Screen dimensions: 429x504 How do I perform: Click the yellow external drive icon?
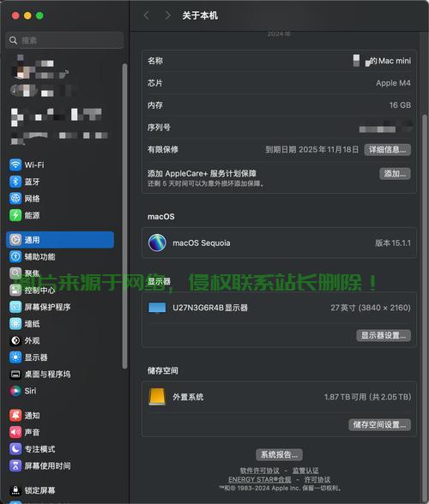(157, 397)
